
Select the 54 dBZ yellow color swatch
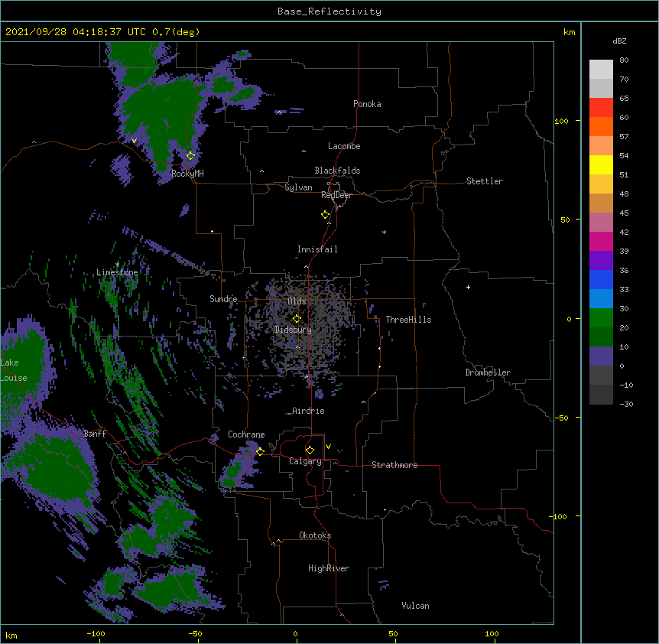(601, 164)
